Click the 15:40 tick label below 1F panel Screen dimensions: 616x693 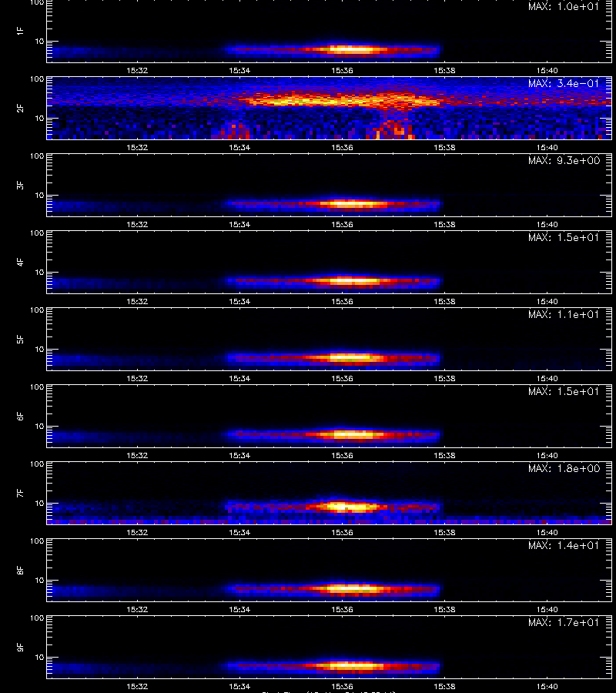547,70
